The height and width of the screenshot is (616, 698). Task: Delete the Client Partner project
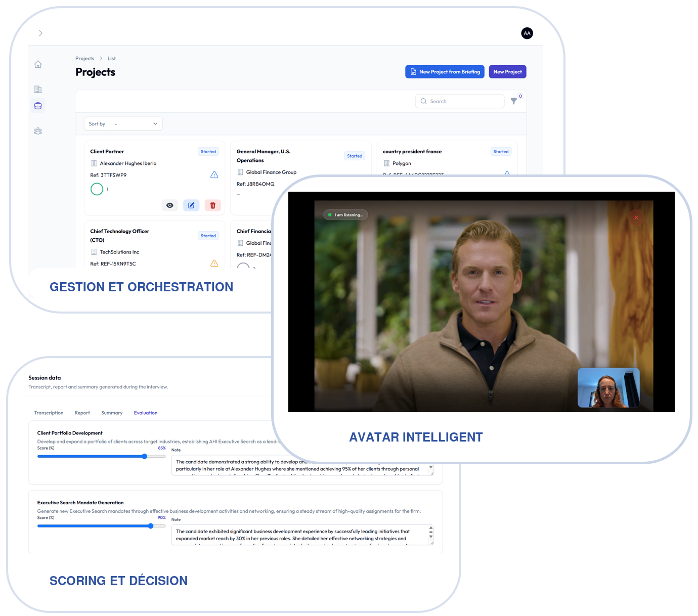pyautogui.click(x=213, y=205)
